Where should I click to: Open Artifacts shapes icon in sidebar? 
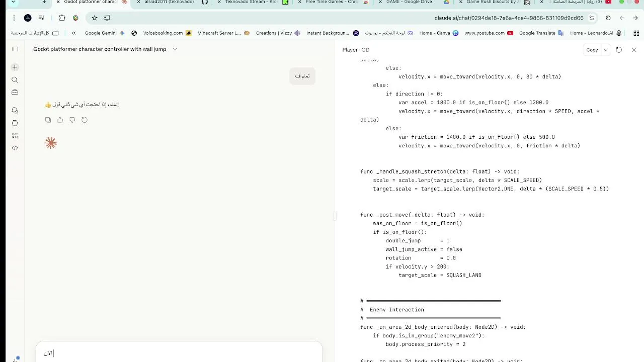[x=15, y=136]
